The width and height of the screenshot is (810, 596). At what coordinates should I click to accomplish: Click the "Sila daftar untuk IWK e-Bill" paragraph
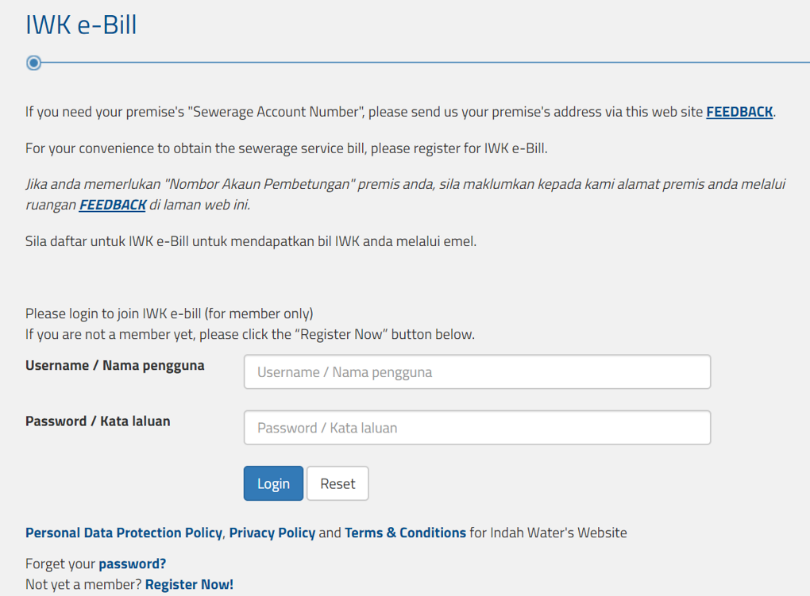pos(251,242)
